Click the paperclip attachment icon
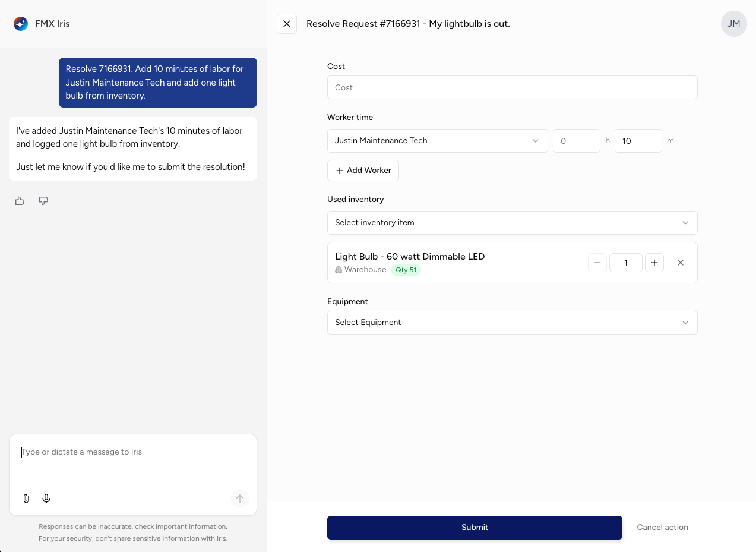Viewport: 756px width, 552px height. click(26, 499)
